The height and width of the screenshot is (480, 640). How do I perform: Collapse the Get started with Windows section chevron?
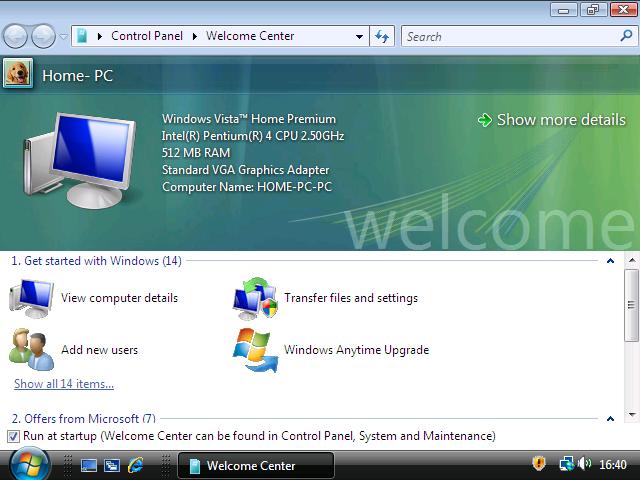tap(611, 261)
